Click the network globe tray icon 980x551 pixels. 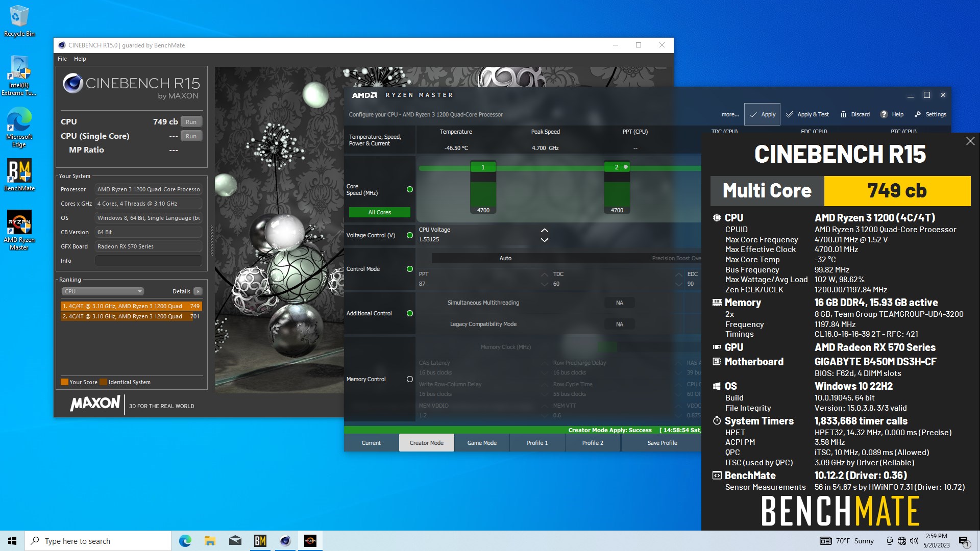pos(902,541)
